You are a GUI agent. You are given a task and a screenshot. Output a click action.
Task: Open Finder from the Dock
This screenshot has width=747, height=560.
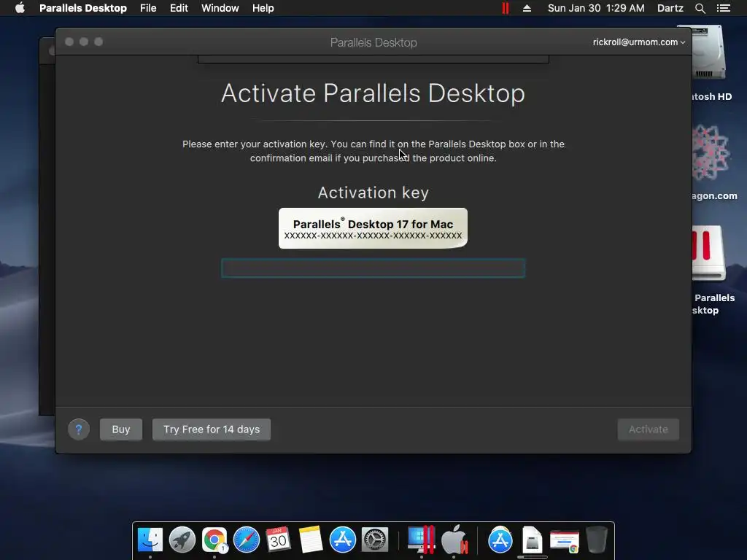tap(150, 540)
